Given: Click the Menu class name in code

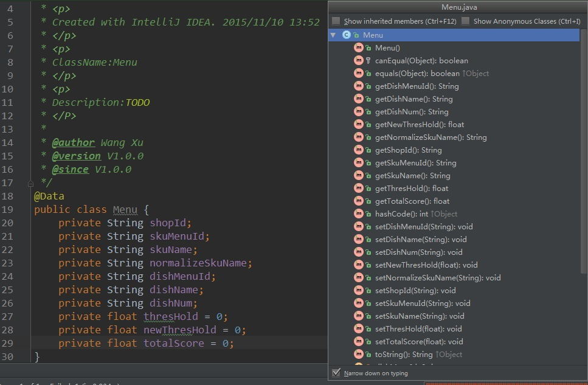Looking at the screenshot, I should [x=125, y=209].
